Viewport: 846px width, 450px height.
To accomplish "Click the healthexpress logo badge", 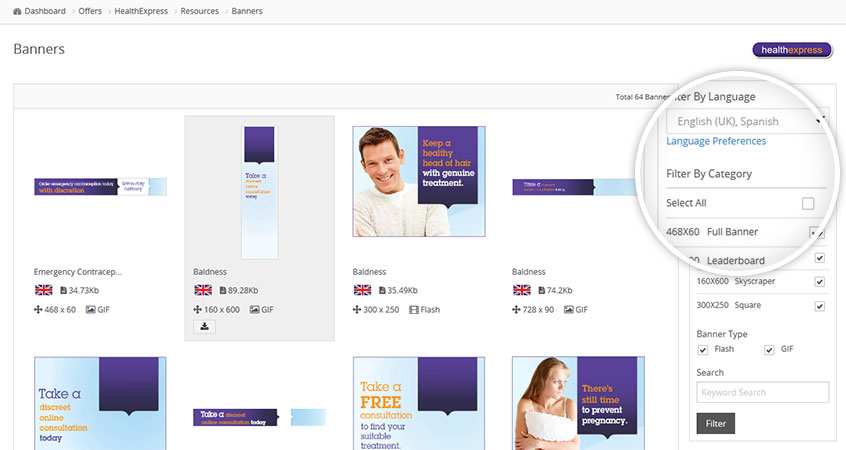I will [792, 50].
